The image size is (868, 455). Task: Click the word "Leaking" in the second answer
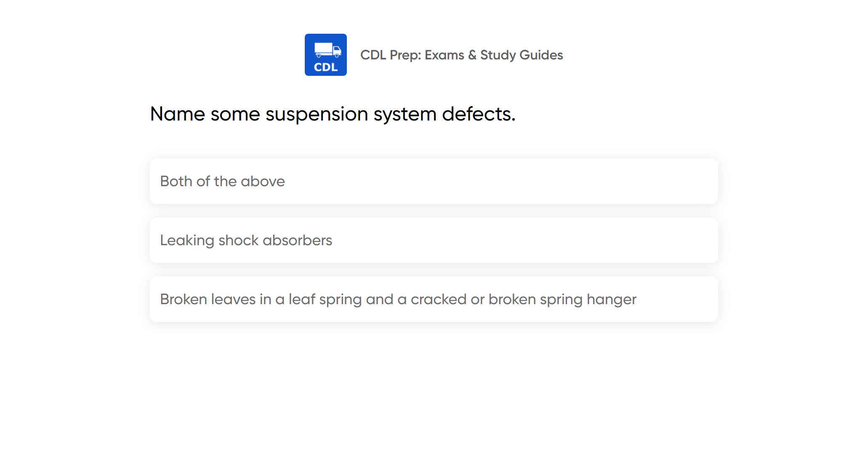pos(187,241)
